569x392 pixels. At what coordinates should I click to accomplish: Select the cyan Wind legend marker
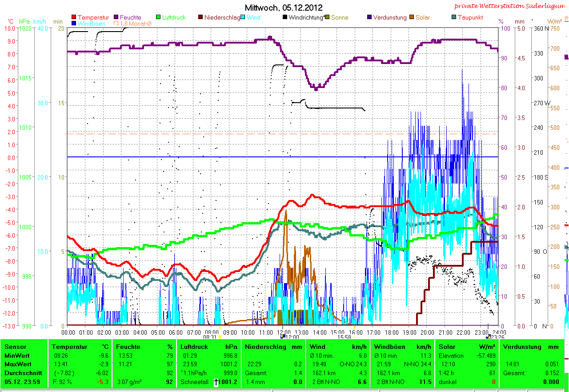243,17
